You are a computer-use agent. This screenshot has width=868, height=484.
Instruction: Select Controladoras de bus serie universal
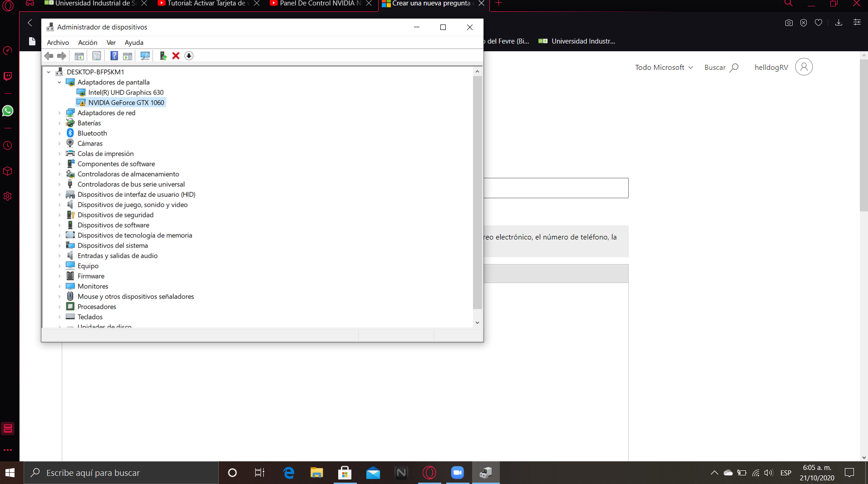click(x=131, y=184)
